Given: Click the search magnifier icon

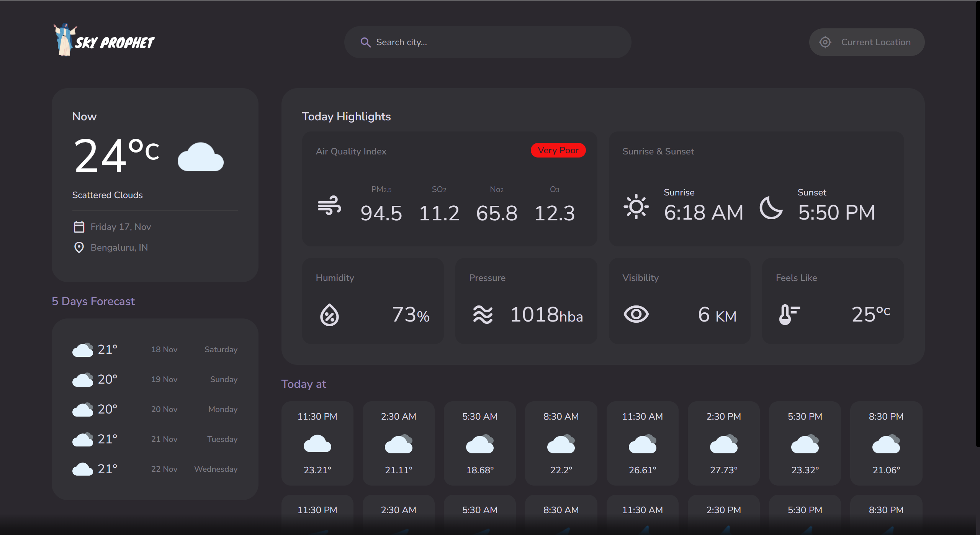Looking at the screenshot, I should coord(365,42).
